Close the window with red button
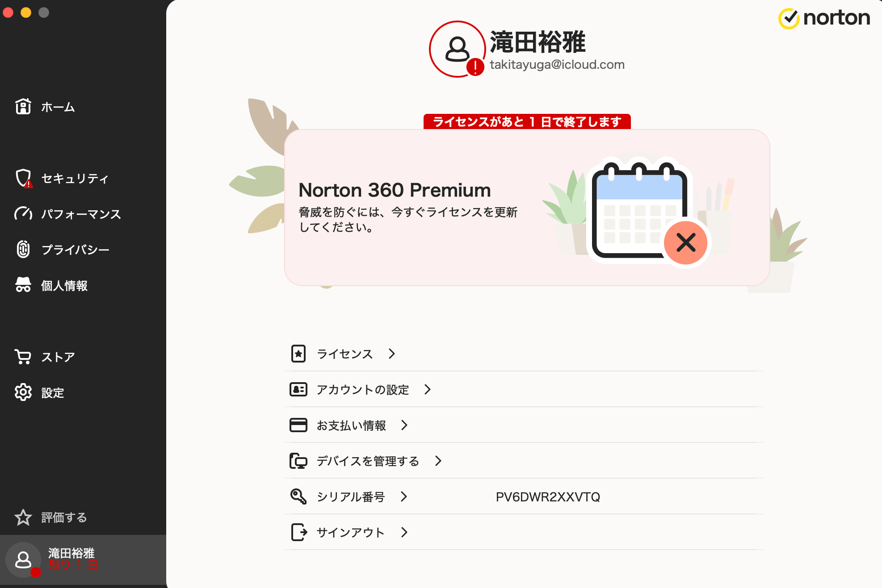This screenshot has width=882, height=588. (8, 13)
